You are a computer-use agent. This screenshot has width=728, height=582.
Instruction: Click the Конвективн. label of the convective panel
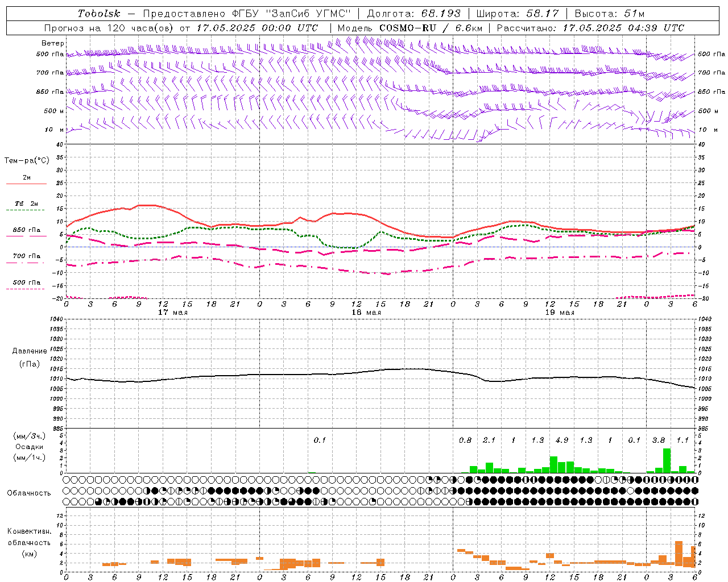click(29, 531)
